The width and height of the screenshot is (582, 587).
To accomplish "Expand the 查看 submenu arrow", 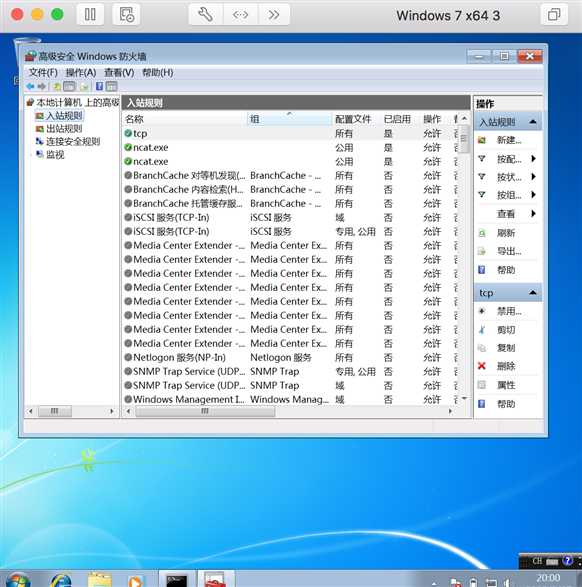I will pos(533,213).
